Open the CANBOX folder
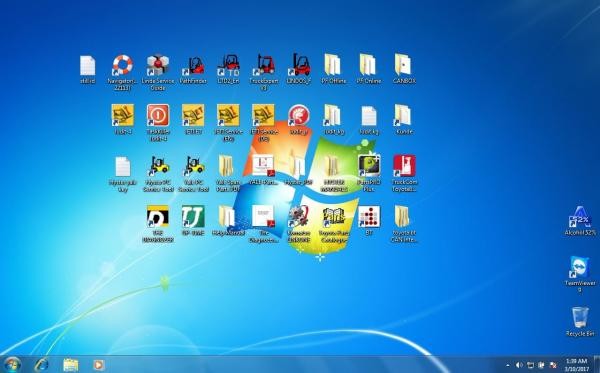The width and height of the screenshot is (600, 373). [404, 68]
